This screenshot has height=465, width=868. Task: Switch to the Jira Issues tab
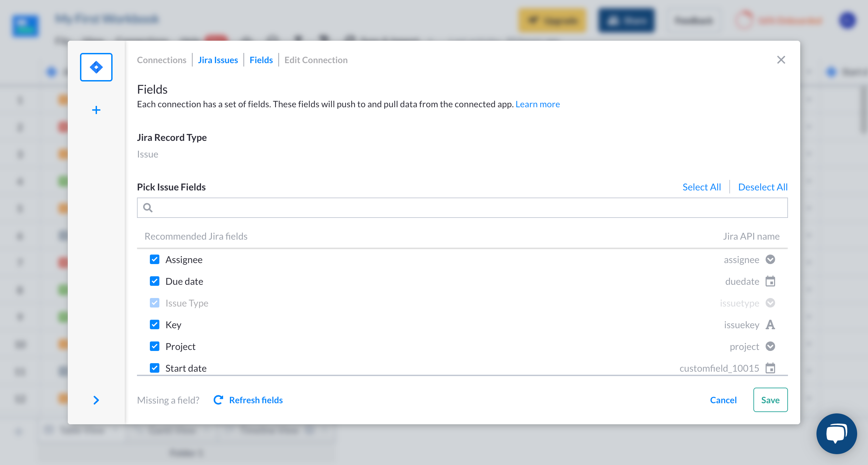tap(218, 60)
